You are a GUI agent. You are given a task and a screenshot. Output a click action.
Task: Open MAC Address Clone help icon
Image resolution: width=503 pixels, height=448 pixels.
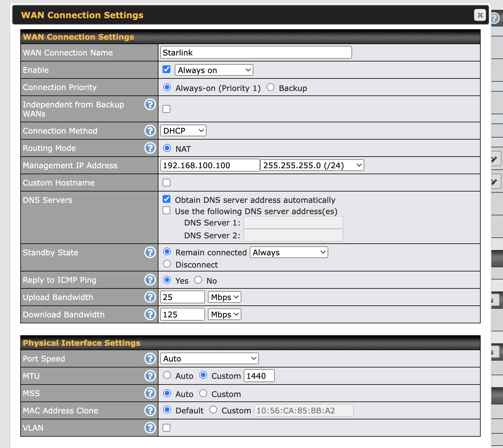click(x=150, y=410)
